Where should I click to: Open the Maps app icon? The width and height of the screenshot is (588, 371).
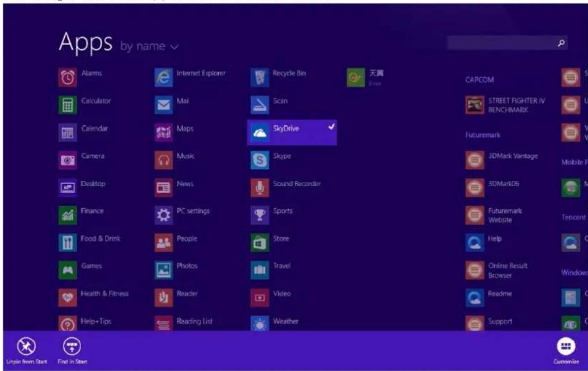163,133
